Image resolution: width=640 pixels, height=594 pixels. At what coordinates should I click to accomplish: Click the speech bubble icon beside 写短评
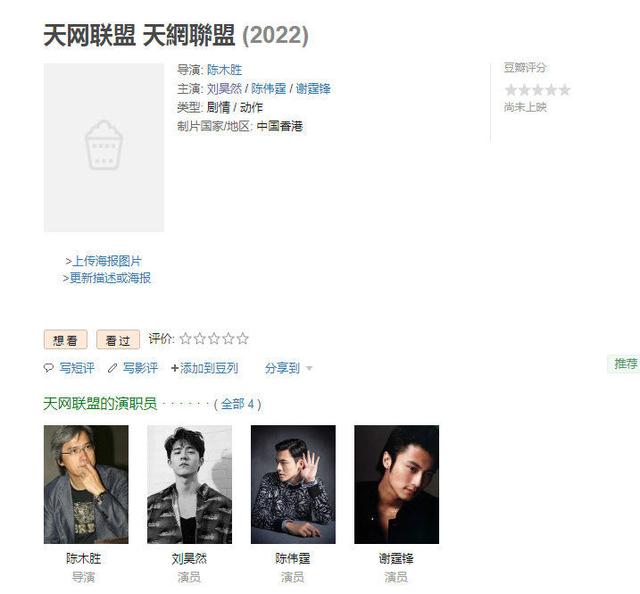coord(49,368)
